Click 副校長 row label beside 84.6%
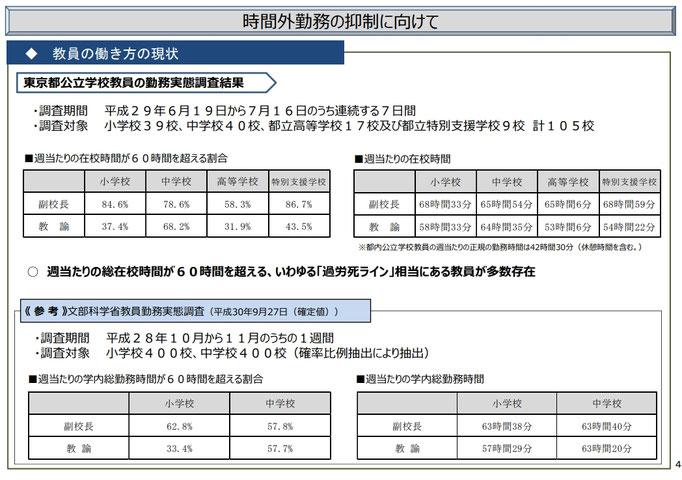The image size is (682, 480). (x=54, y=204)
